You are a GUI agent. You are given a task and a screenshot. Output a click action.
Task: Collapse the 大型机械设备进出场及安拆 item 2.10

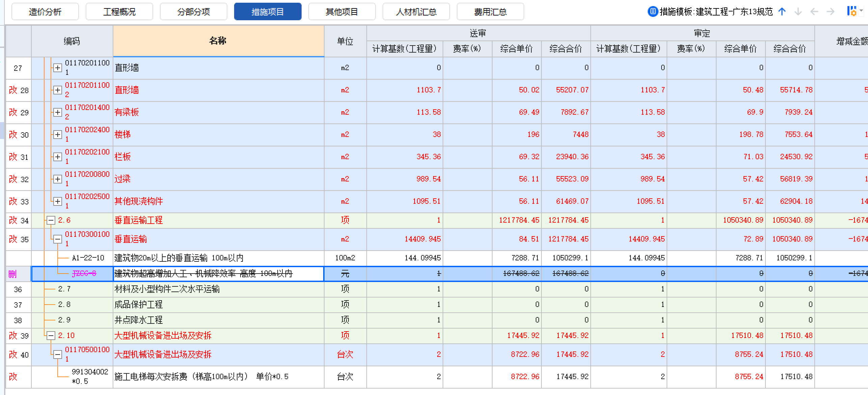pos(51,336)
